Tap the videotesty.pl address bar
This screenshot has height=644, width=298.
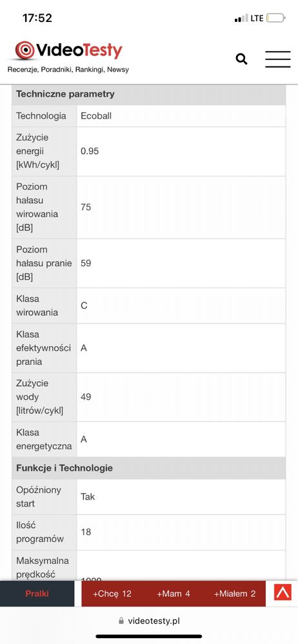tap(149, 621)
